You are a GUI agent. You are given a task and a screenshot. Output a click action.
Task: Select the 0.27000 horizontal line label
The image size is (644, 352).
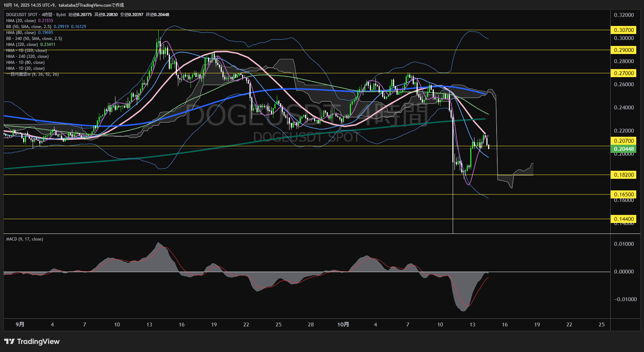624,73
